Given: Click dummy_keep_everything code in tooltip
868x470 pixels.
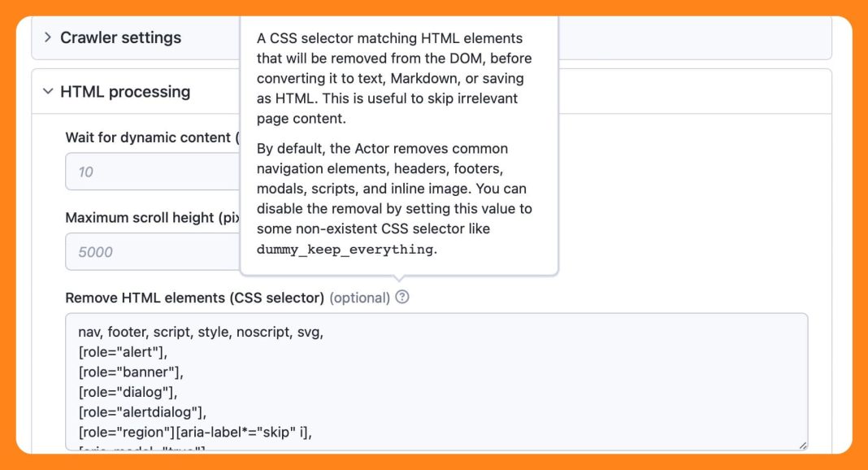Looking at the screenshot, I should (x=345, y=250).
